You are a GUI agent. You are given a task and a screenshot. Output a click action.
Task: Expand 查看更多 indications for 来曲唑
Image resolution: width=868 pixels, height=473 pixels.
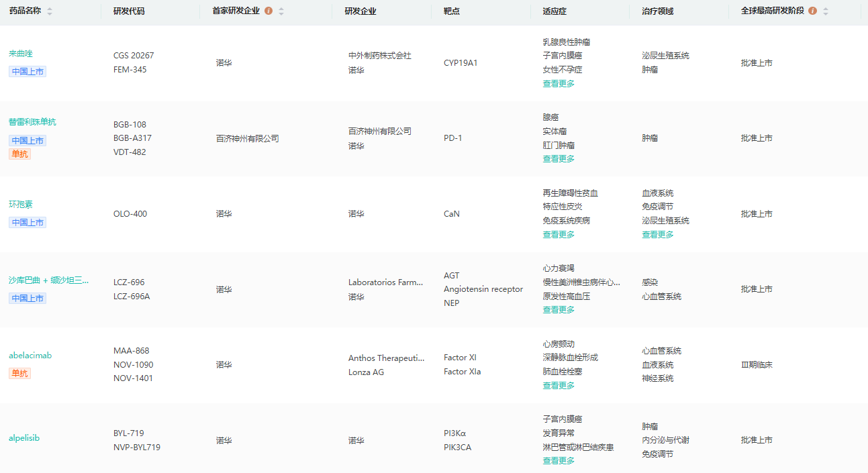[x=559, y=84]
